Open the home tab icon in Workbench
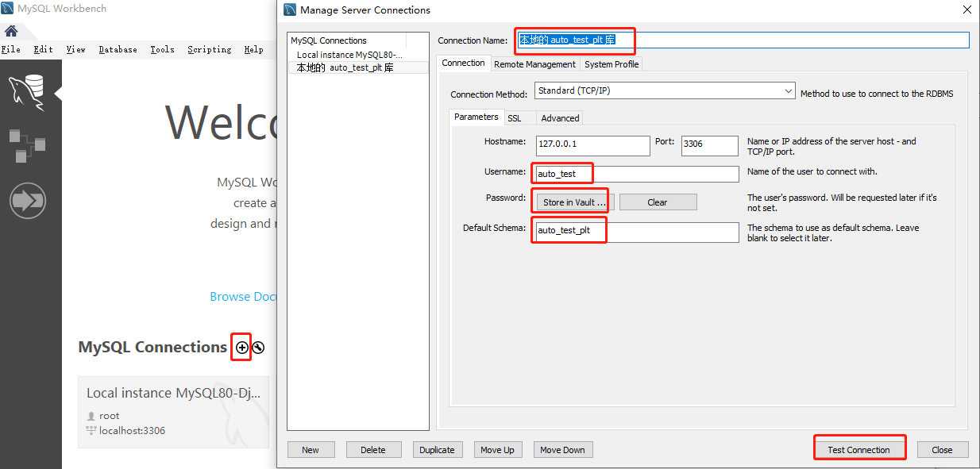Screen dimensions: 980x469 click(11, 32)
